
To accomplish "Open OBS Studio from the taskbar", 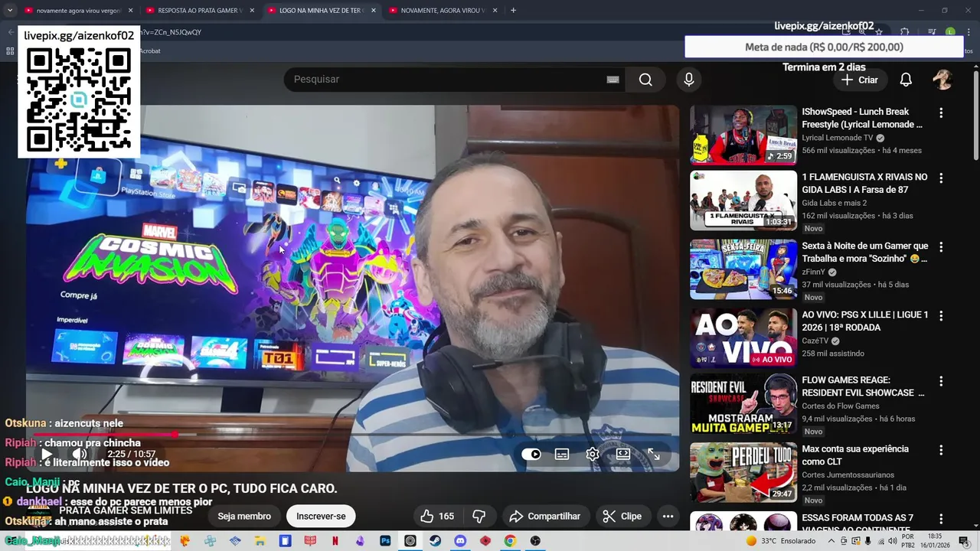I will pos(535,541).
